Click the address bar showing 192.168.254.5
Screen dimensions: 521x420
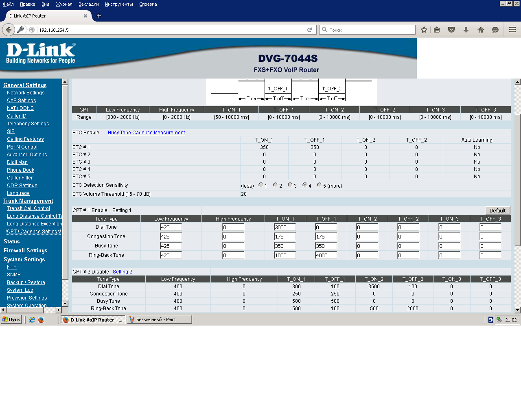click(x=170, y=30)
